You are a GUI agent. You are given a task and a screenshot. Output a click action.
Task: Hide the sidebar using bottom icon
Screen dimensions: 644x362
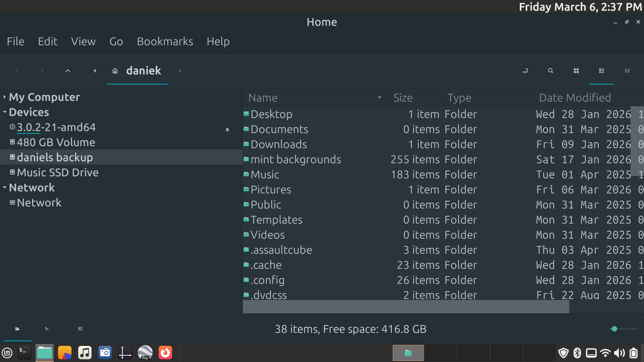point(80,329)
